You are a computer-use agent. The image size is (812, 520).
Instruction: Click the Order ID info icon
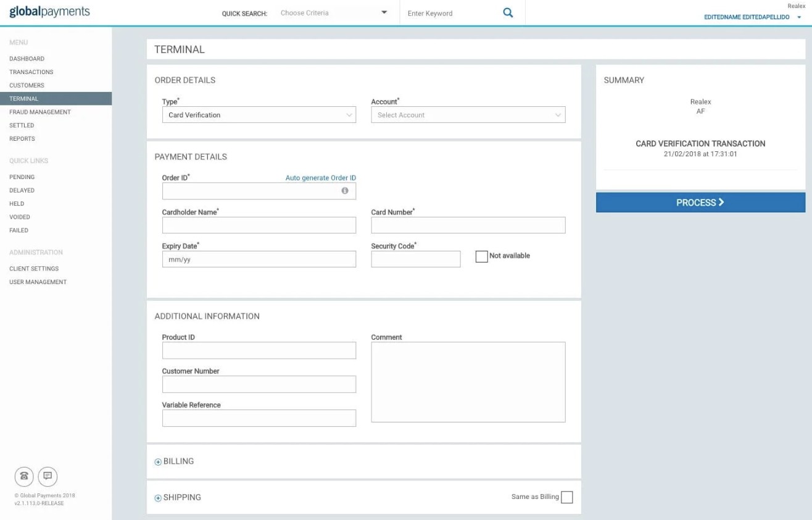(x=345, y=191)
